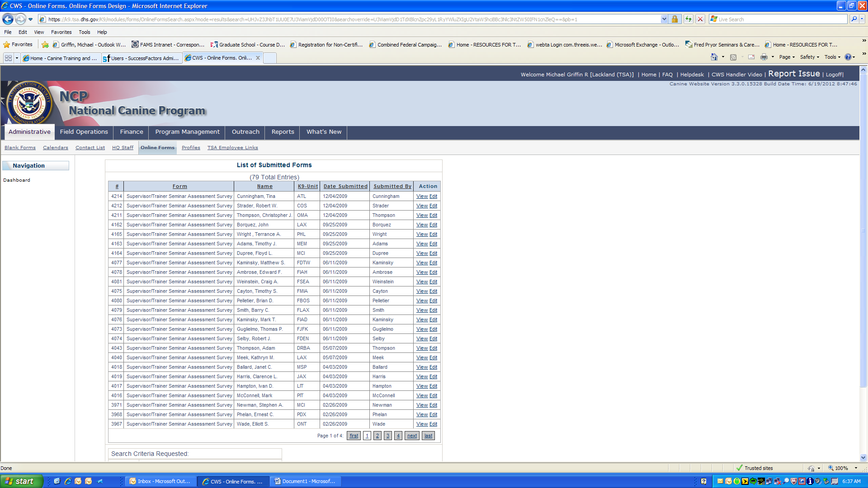Click the Print printer icon
Screen dimensions: 868x488
click(x=764, y=57)
